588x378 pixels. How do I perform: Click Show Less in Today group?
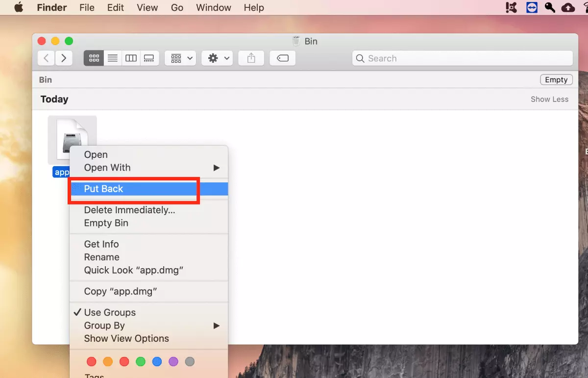click(549, 99)
